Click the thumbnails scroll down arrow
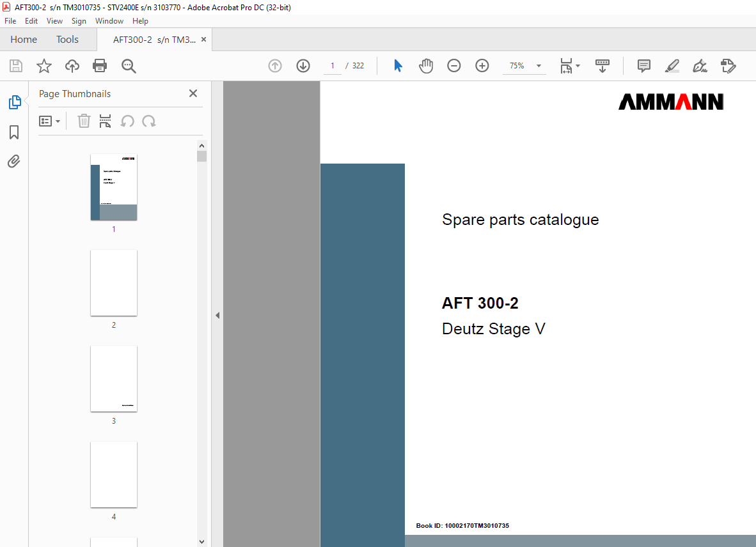Image resolution: width=756 pixels, height=547 pixels. [201, 542]
